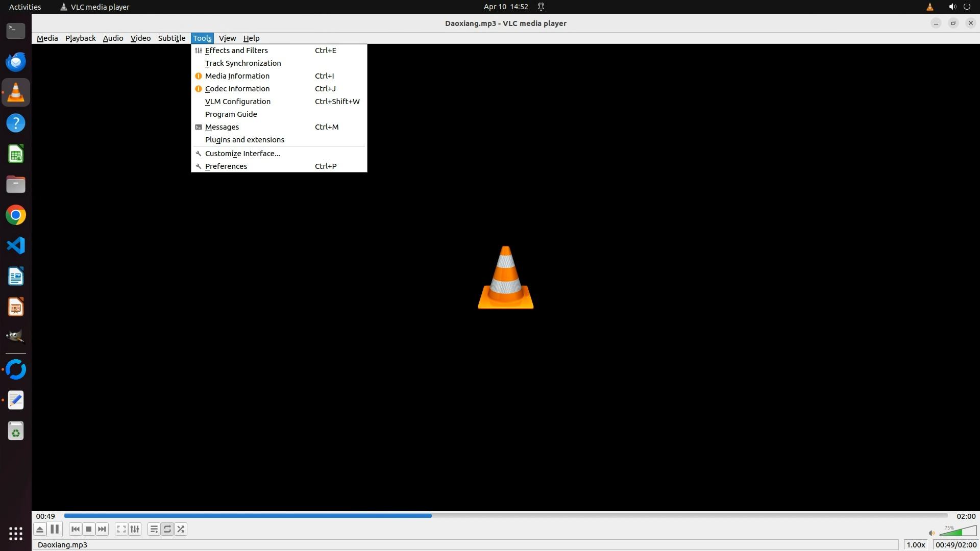Viewport: 980px width, 551px height.
Task: Toggle loop repeat mode button
Action: point(167,529)
